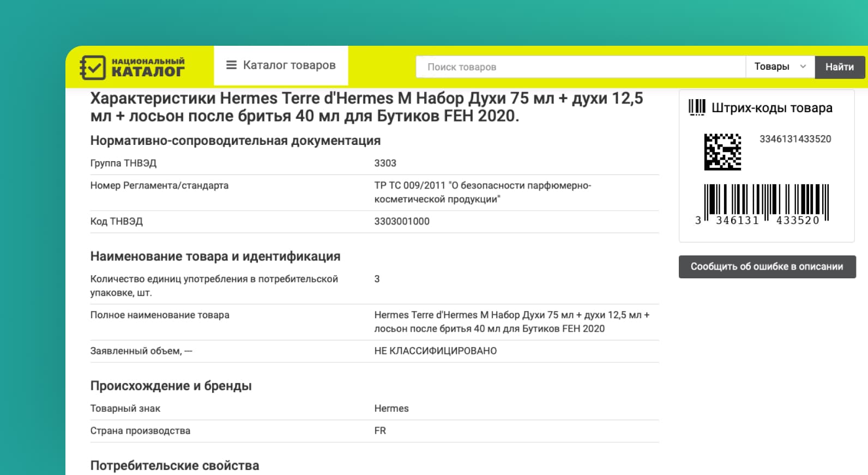
Task: Click the Группа ТНВЭД value 3303
Action: click(x=385, y=163)
